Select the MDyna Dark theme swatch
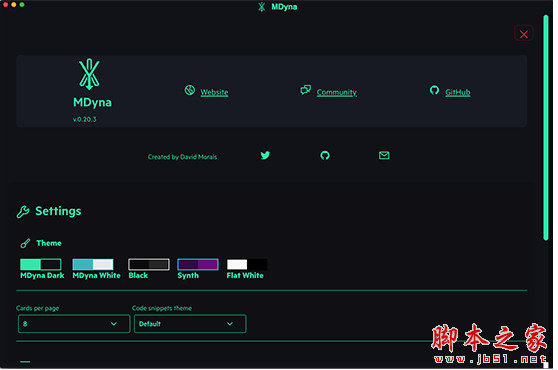This screenshot has height=370, width=558. coord(41,264)
